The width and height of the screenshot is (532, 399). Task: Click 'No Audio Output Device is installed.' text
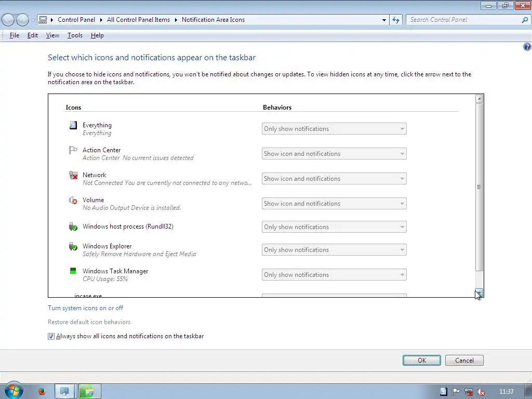click(x=131, y=208)
